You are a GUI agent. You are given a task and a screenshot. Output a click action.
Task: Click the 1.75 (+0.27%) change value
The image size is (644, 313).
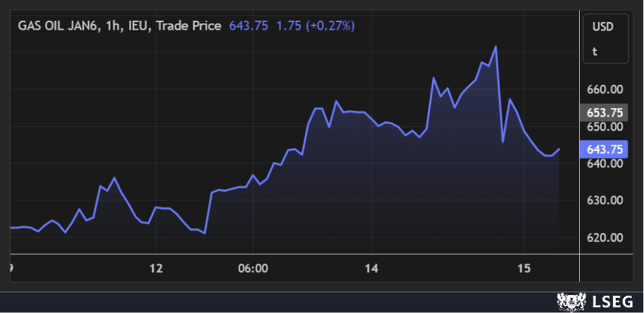[315, 26]
